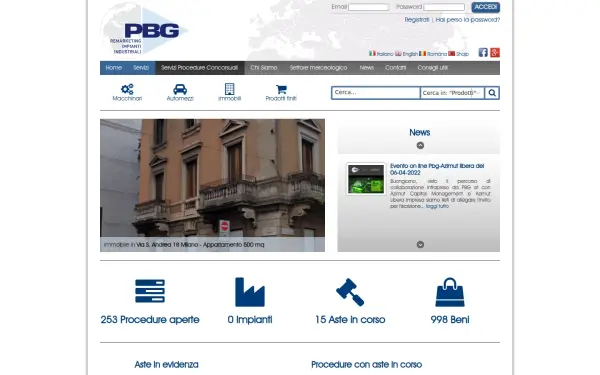600x375 pixels.
Task: Click the Aste in corso gavel icon
Action: 350,292
